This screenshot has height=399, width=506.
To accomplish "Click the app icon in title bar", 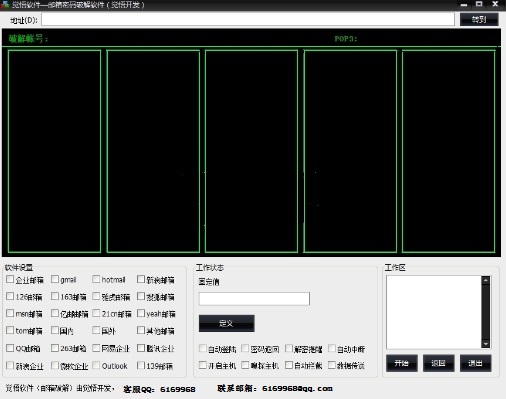I will (5, 4).
